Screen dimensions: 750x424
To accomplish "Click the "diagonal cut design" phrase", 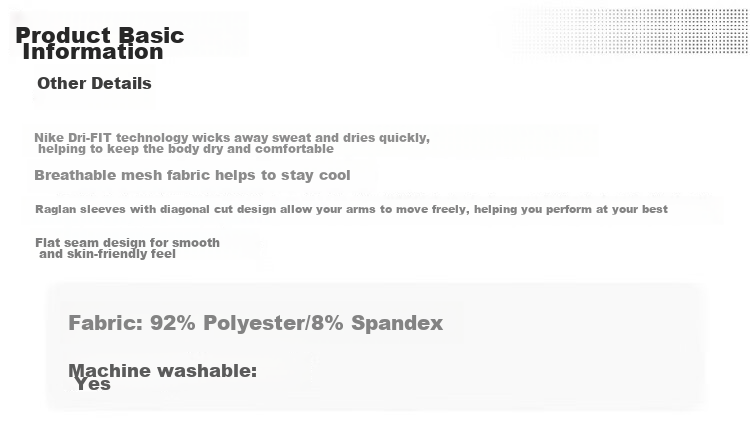I will point(211,210).
